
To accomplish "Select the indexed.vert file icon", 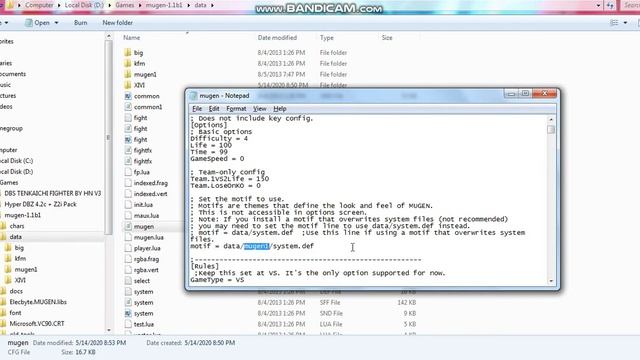I will tap(128, 194).
